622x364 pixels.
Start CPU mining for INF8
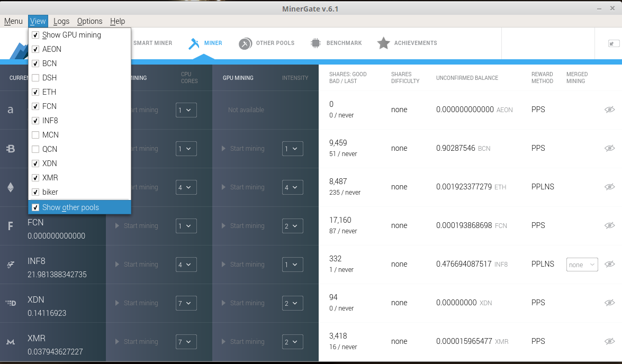point(137,264)
